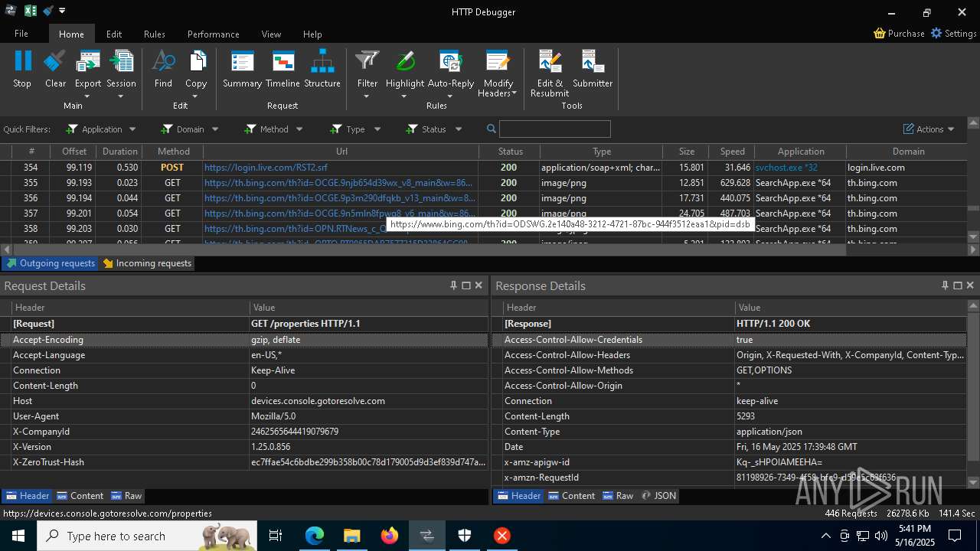Open Modify Headers rules
The height and width of the screenshot is (551, 980).
498,61
